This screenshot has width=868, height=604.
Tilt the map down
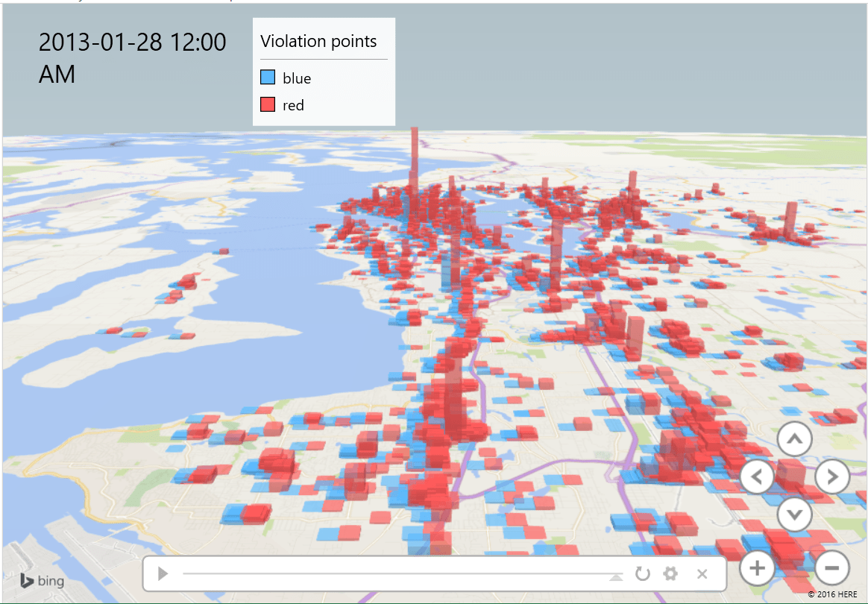(x=795, y=514)
